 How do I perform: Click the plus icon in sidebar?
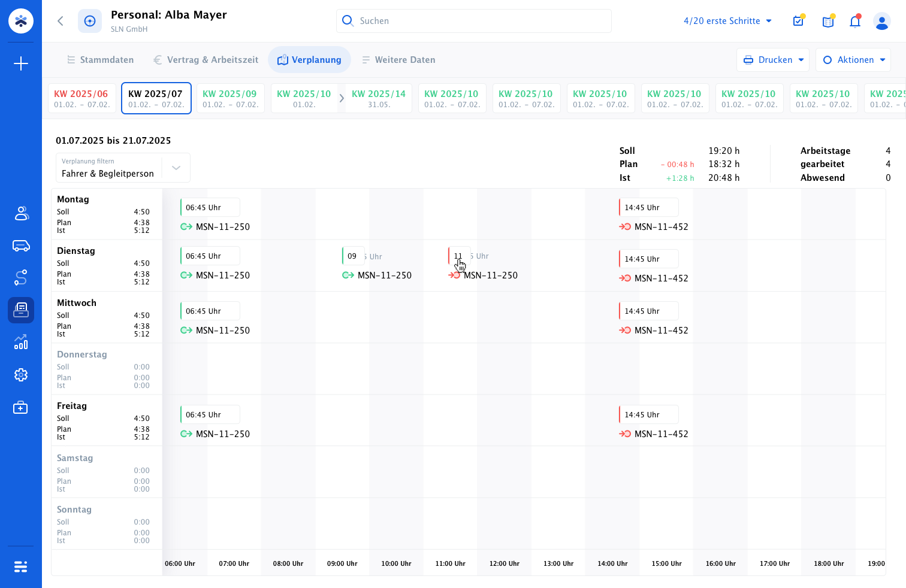(21, 63)
